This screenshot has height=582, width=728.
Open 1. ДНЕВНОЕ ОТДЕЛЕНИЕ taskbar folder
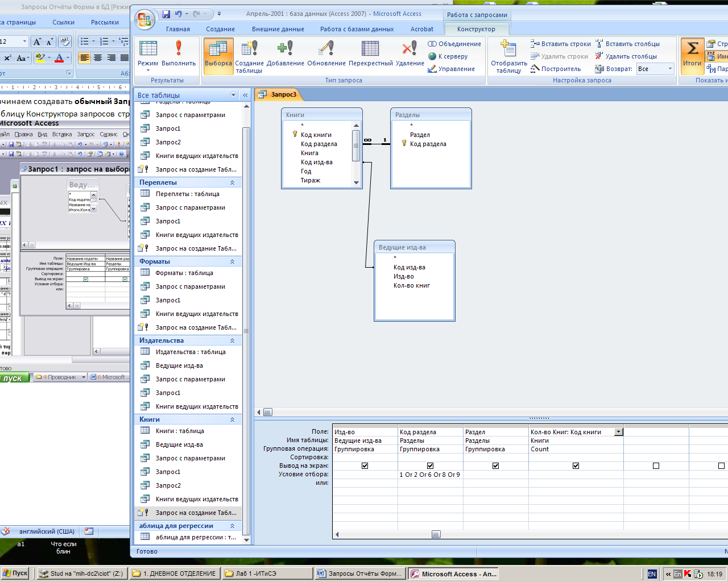coord(175,573)
